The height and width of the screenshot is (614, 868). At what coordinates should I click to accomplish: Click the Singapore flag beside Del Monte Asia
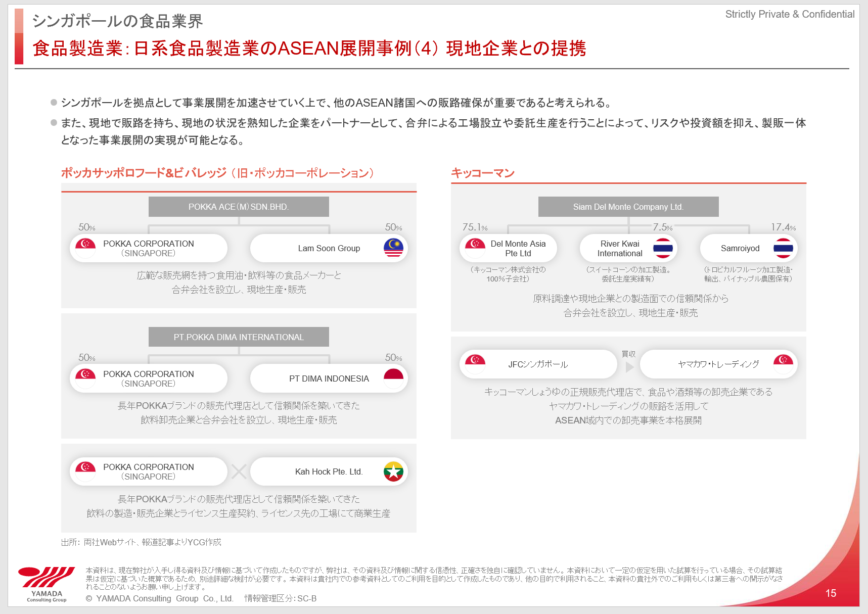pos(474,248)
